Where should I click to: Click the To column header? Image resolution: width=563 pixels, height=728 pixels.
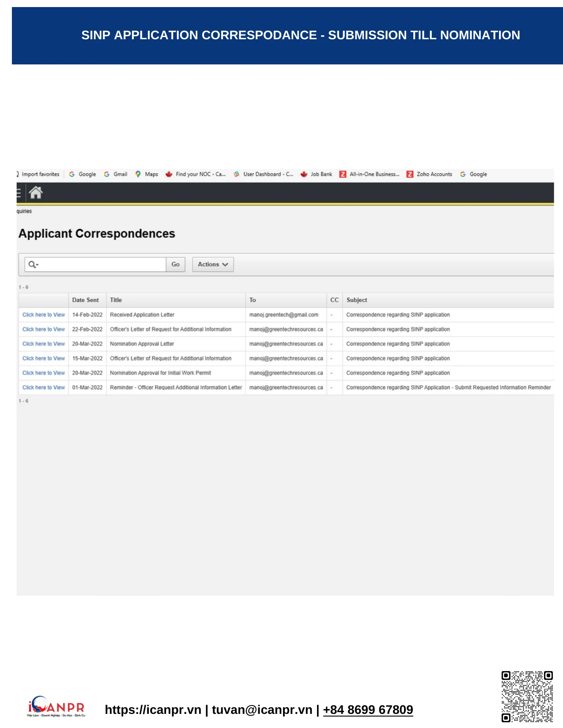click(253, 300)
